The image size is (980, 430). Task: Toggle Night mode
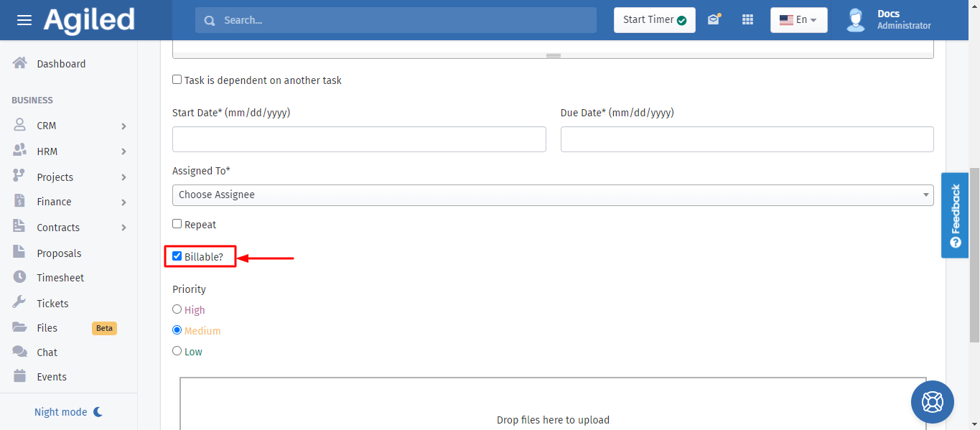[69, 412]
